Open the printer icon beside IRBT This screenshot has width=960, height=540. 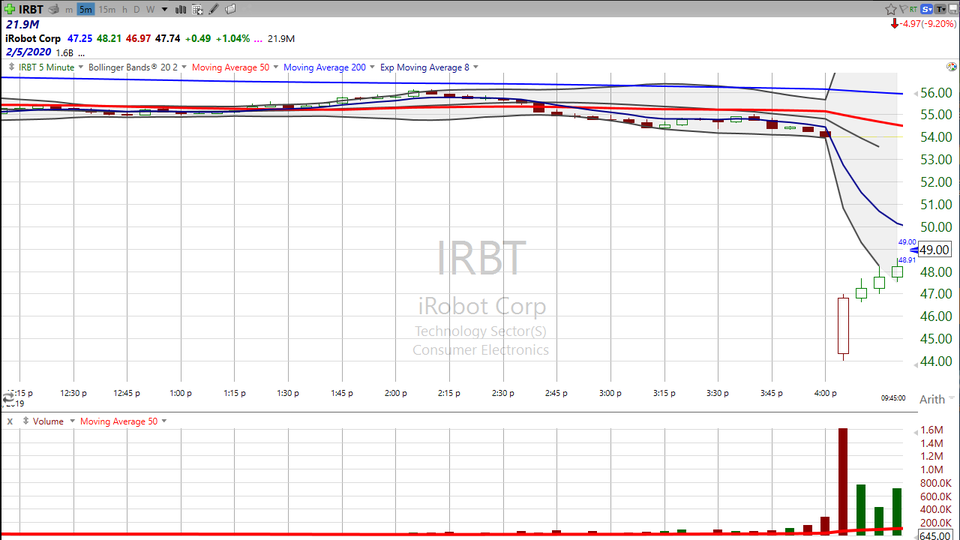click(54, 9)
